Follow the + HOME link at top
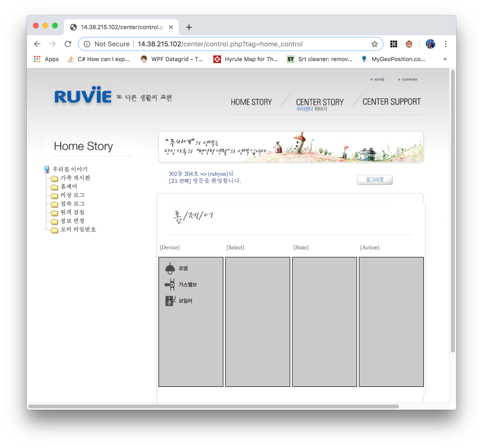 coord(377,80)
